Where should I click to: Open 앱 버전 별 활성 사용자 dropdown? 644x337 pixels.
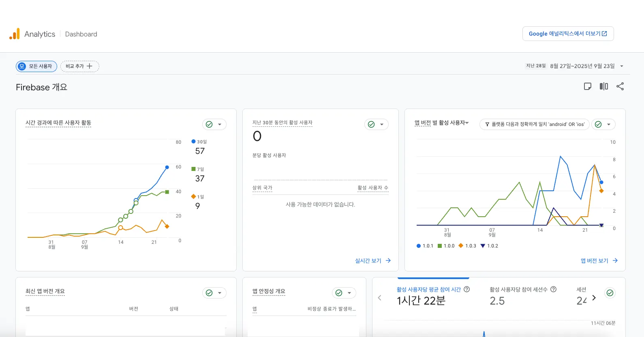click(441, 123)
